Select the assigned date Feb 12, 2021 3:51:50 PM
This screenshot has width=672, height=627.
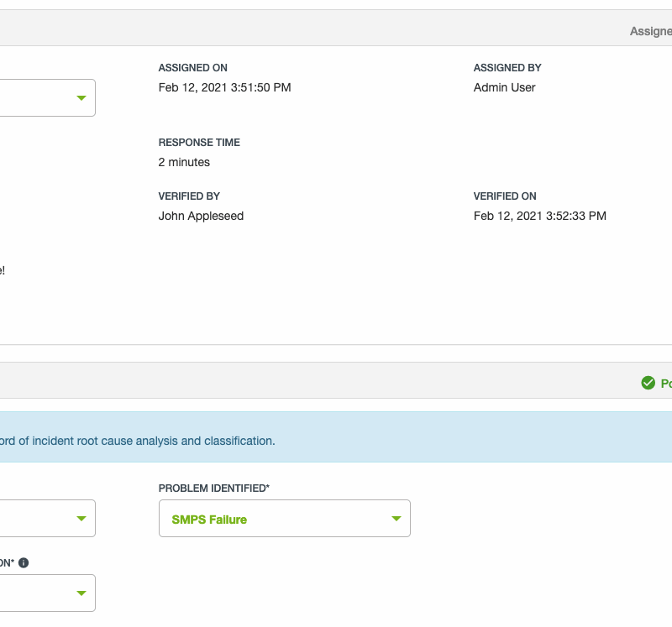(x=224, y=87)
